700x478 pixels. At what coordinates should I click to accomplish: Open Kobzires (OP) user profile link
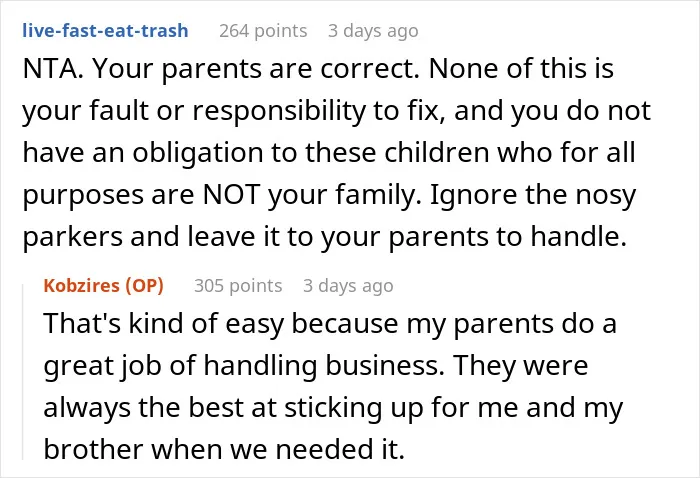tap(104, 285)
